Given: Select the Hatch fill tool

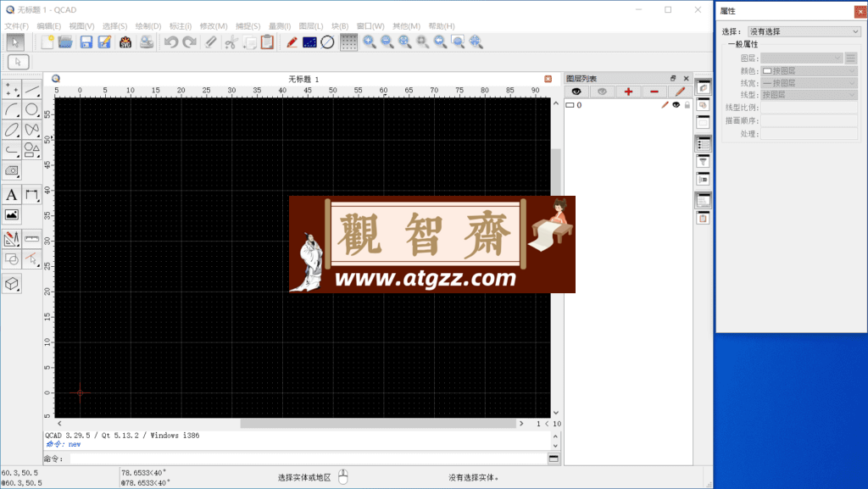Looking at the screenshot, I should click(12, 171).
